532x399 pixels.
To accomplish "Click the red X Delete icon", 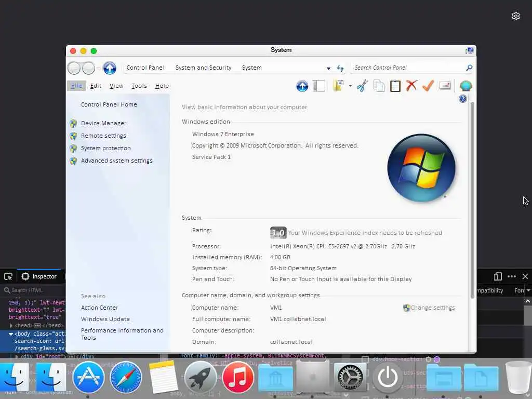I will (x=411, y=86).
